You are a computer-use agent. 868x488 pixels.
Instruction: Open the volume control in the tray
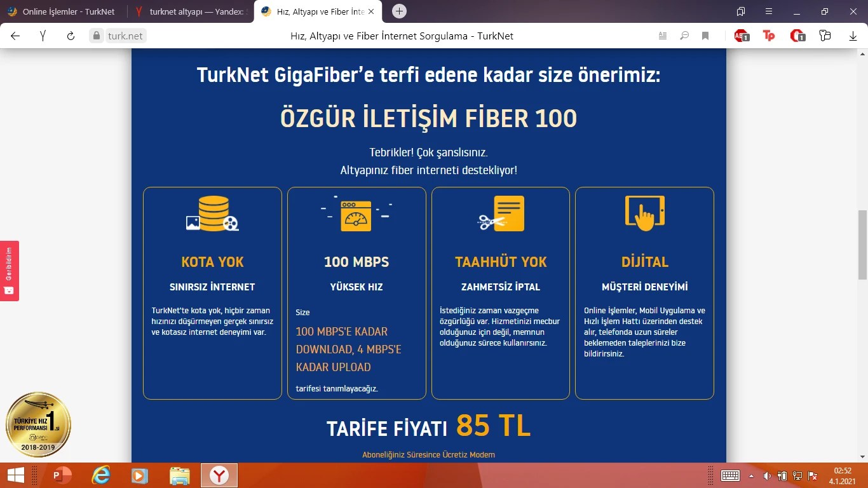point(767,475)
